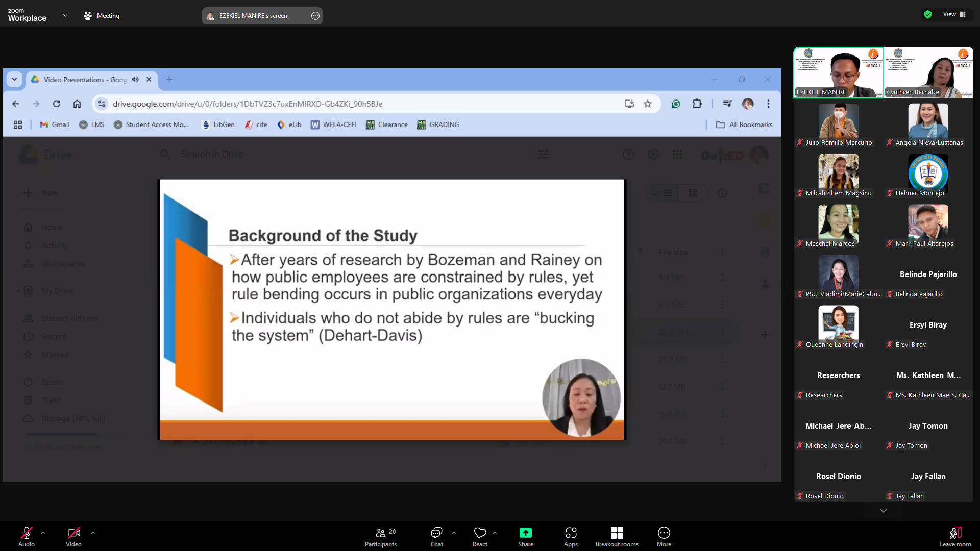Open the Meeting tab
Image resolution: width=980 pixels, height=551 pixels.
[102, 16]
